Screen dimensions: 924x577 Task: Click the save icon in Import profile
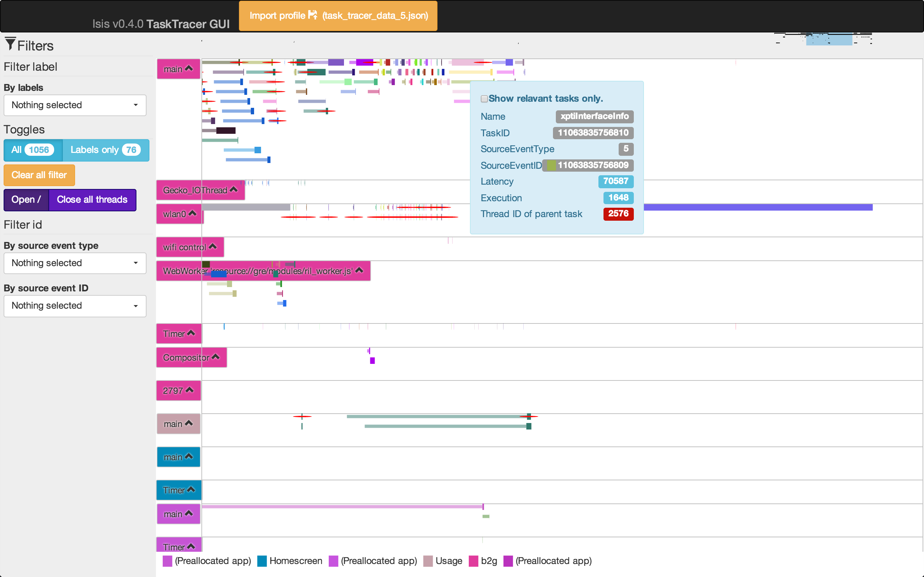(x=313, y=15)
